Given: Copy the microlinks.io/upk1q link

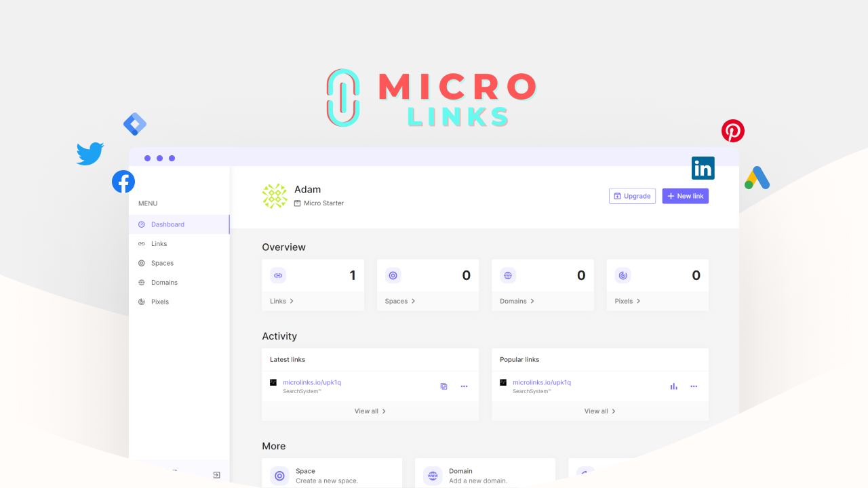Looking at the screenshot, I should point(443,386).
